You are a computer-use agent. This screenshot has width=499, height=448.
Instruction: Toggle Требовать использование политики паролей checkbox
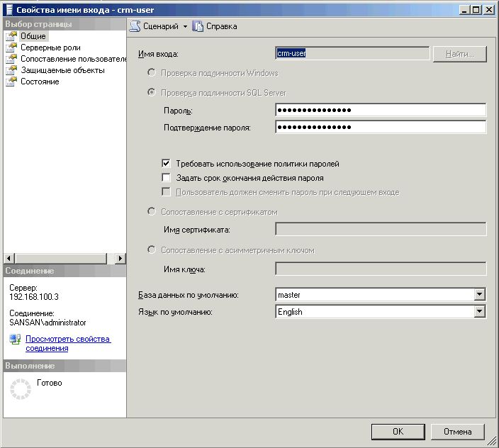166,164
